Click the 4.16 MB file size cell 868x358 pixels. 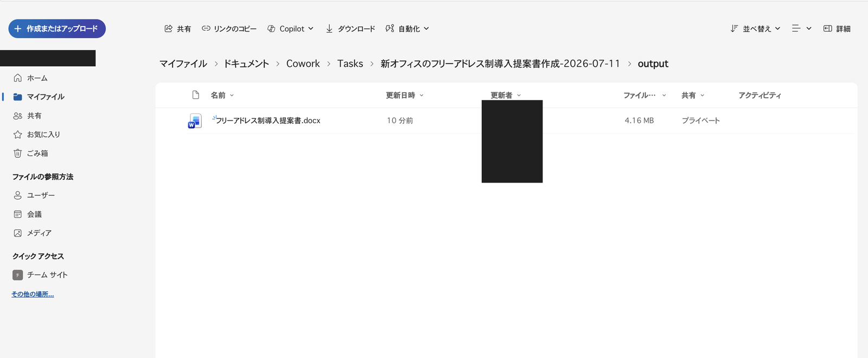639,121
